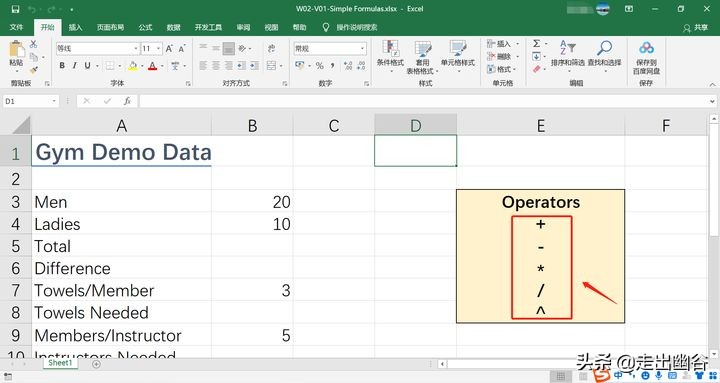Click Insert cells (插入) button
The height and width of the screenshot is (383, 720).
(x=502, y=44)
